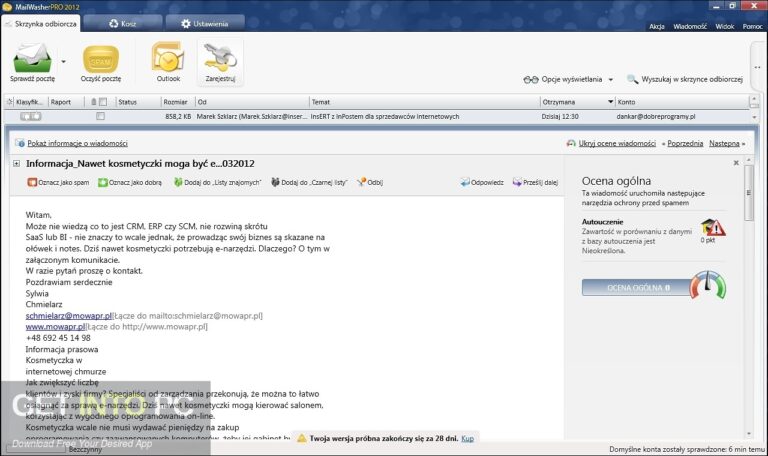The height and width of the screenshot is (456, 768).
Task: Click the Ukryj ocenę wiadomości icon
Action: [571, 143]
